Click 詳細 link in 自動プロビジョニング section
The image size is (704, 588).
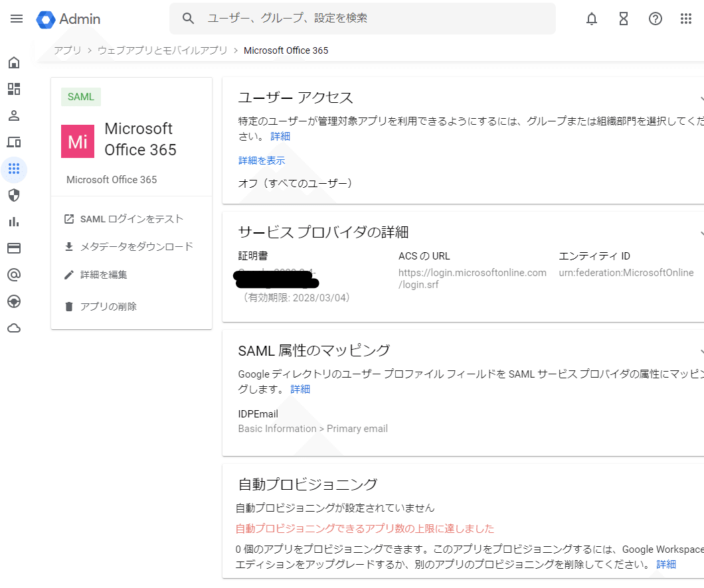coord(666,564)
